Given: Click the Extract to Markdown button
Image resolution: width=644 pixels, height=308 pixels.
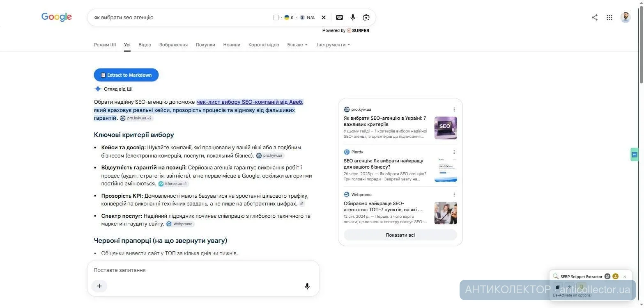Looking at the screenshot, I should (126, 75).
